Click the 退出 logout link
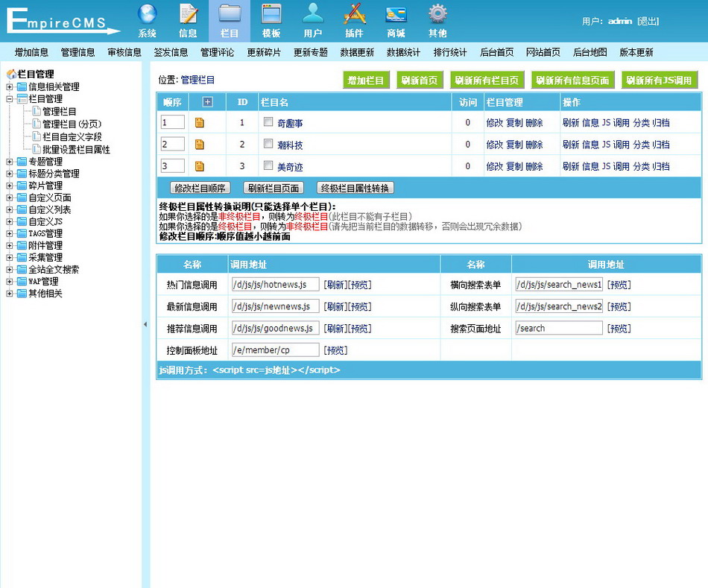This screenshot has height=588, width=708. [x=648, y=21]
